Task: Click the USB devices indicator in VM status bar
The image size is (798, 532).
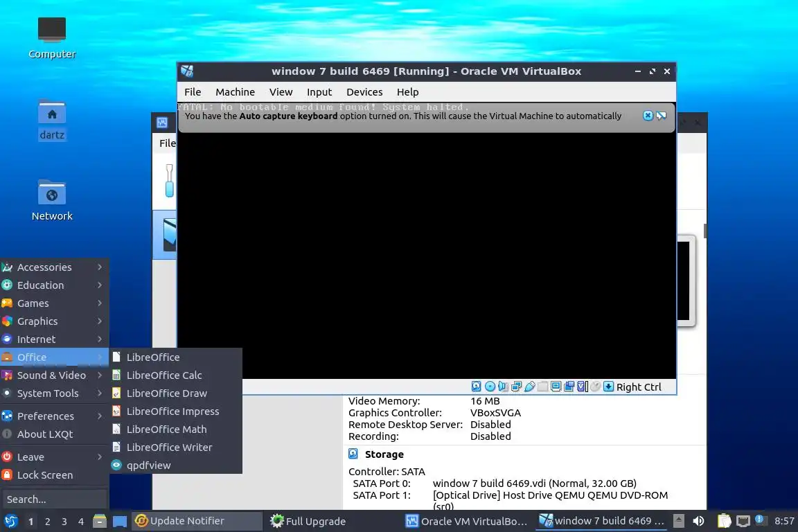Action: [529, 387]
